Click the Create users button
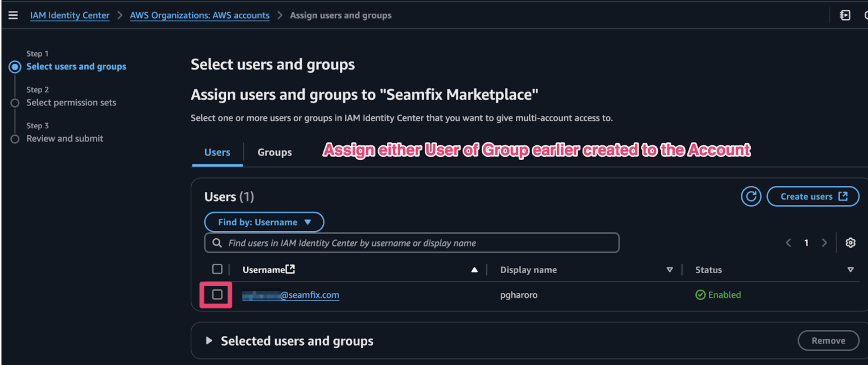 click(x=812, y=196)
